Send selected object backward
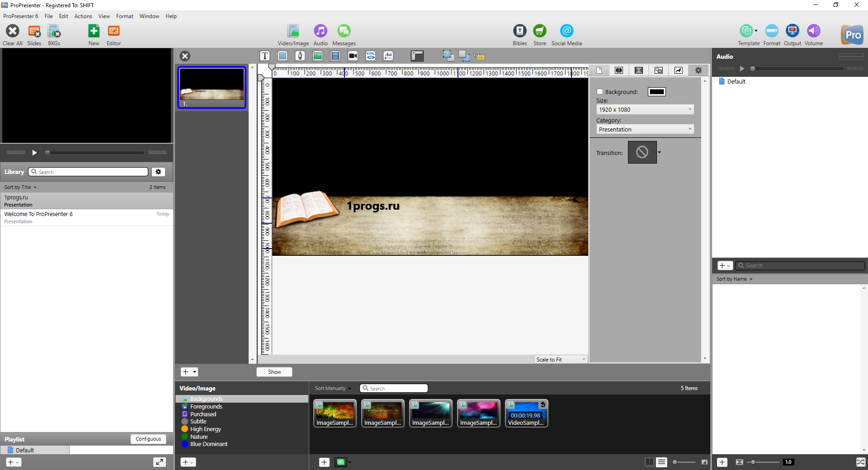This screenshot has width=868, height=470. tap(464, 56)
